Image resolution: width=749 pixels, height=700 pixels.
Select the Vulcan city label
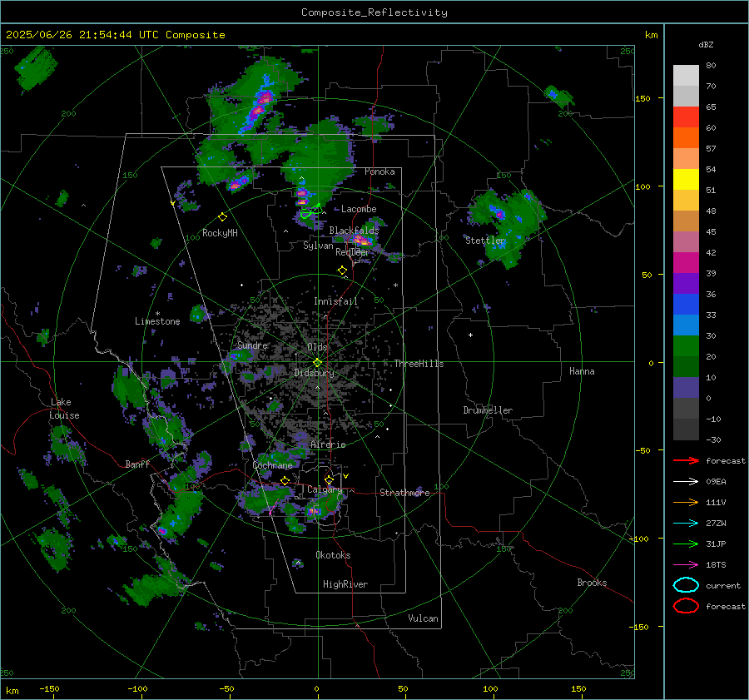(x=423, y=618)
